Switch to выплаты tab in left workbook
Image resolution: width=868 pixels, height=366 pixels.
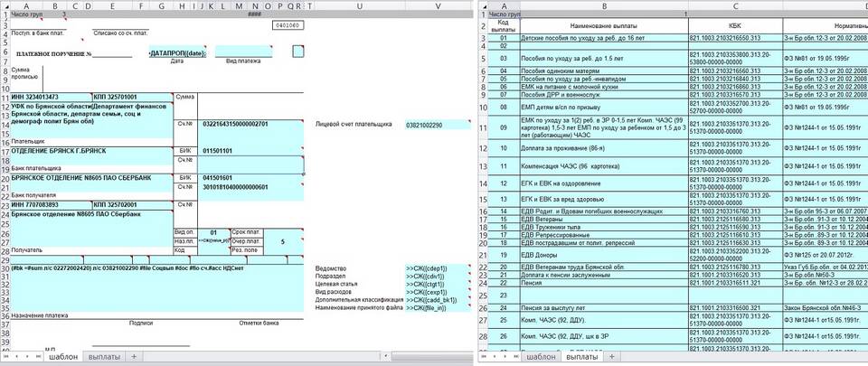(x=104, y=357)
